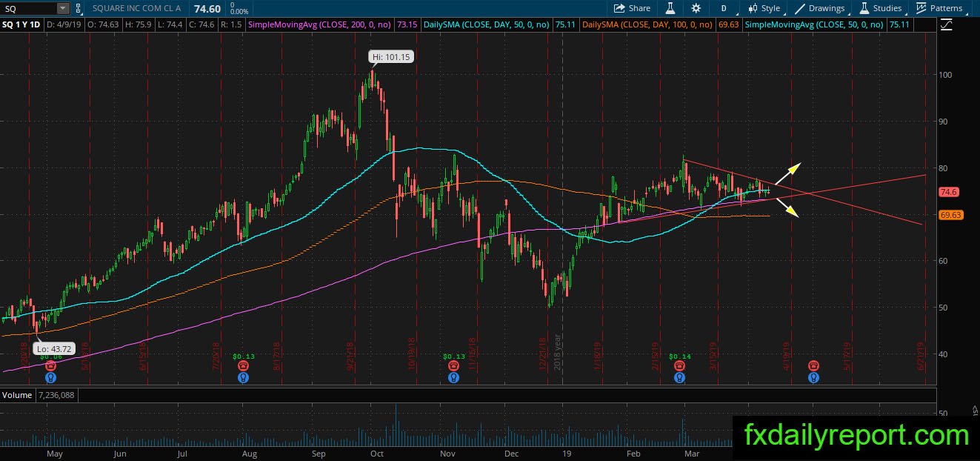The height and width of the screenshot is (461, 980).
Task: Click the earnings phone icon near November
Action: [x=453, y=366]
